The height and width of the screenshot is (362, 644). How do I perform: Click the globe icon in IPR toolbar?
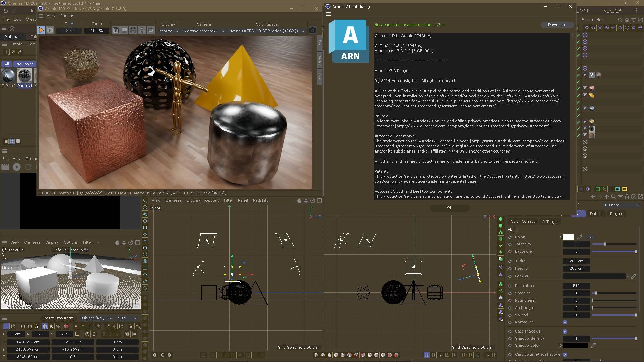coord(133,31)
